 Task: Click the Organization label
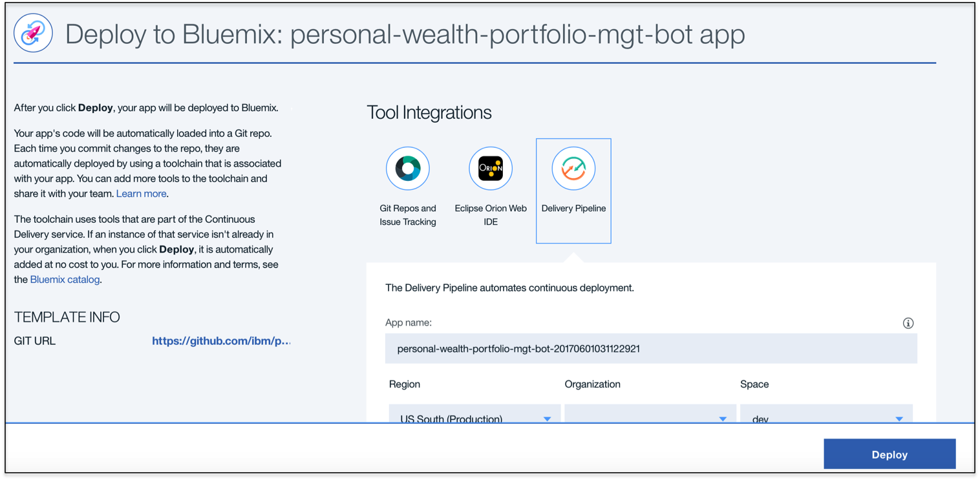[593, 384]
